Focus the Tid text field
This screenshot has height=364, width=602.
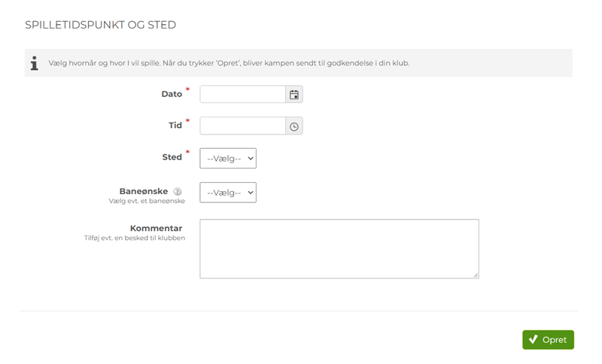click(x=242, y=126)
